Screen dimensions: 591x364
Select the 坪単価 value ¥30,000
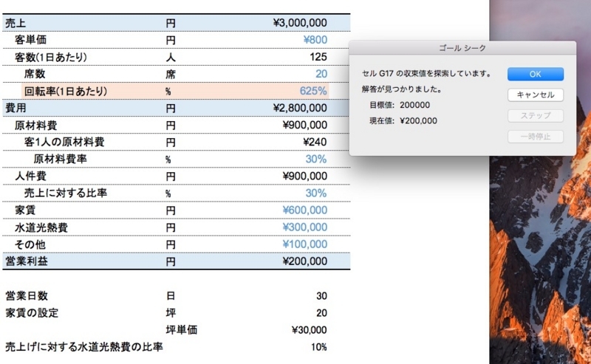[309, 330]
